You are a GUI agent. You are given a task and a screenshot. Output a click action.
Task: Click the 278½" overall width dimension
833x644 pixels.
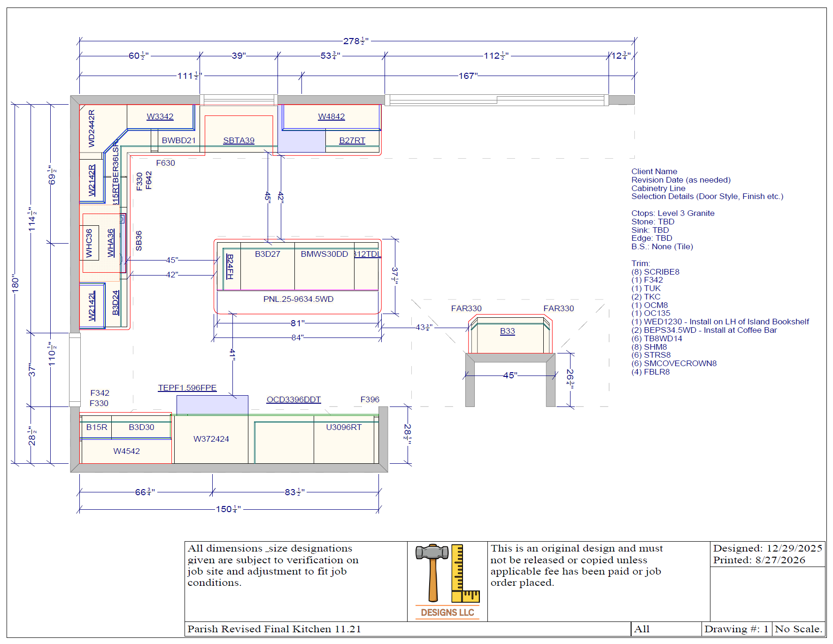point(356,41)
